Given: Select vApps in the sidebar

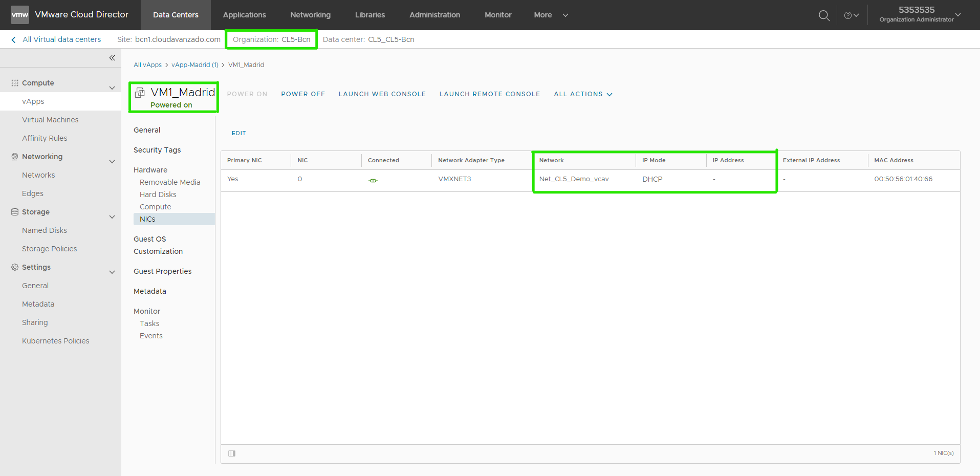Looking at the screenshot, I should [60, 101].
